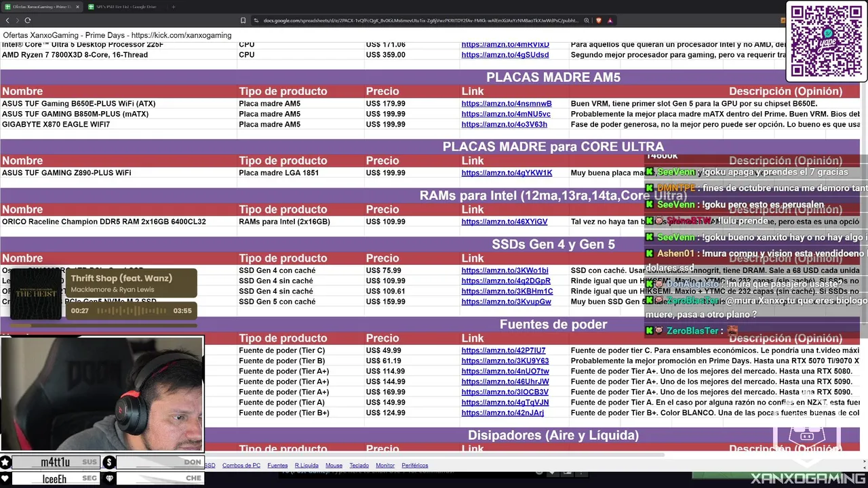Open the Brave Shields lion icon
This screenshot has height=488, width=868.
point(599,20)
